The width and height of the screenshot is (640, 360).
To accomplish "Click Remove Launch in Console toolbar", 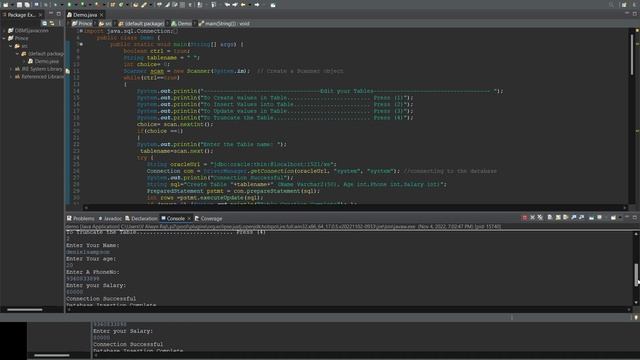I will (x=532, y=218).
